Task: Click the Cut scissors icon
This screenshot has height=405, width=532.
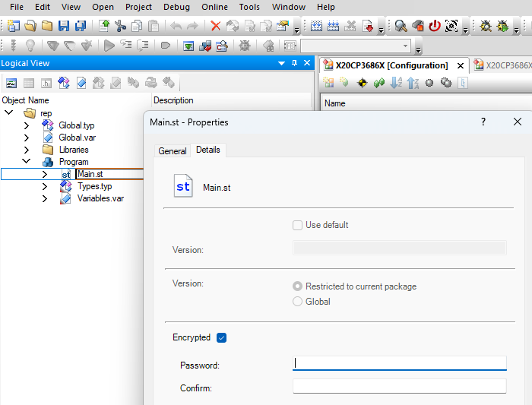Action: [x=120, y=26]
